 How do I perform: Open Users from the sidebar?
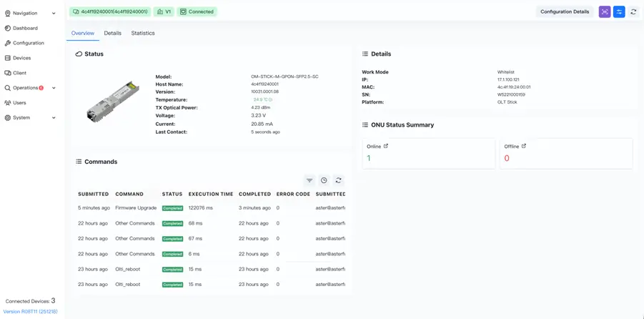(x=19, y=103)
